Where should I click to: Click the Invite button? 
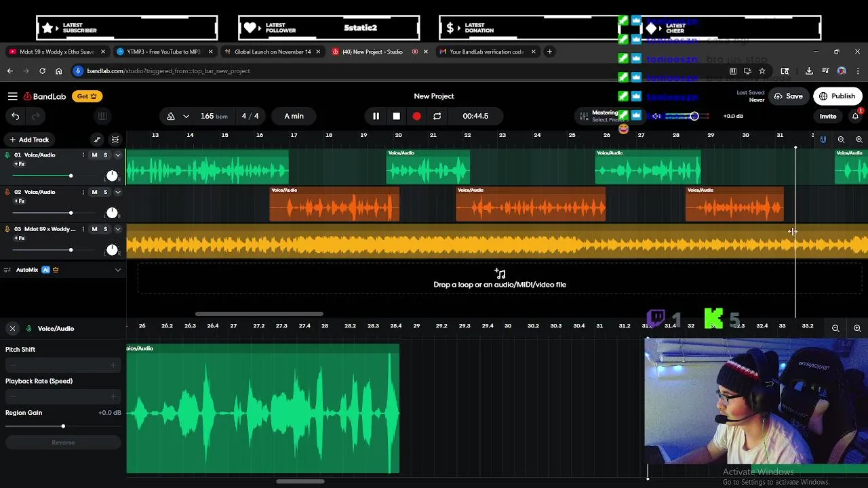[x=828, y=116]
